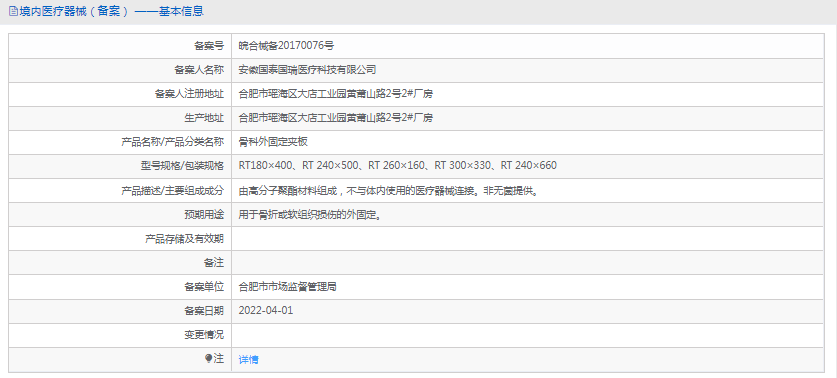
Task: Click the bulb icon next to 注
Action: click(208, 359)
